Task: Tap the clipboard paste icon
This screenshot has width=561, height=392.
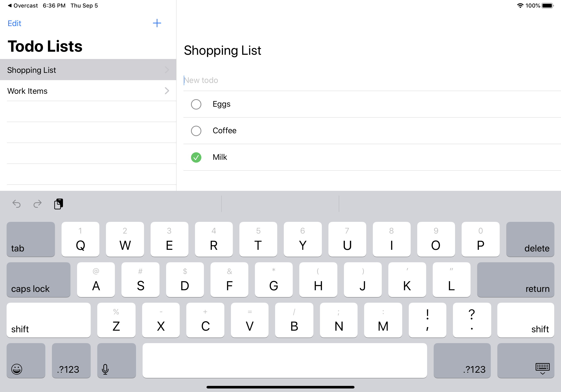Action: 58,204
